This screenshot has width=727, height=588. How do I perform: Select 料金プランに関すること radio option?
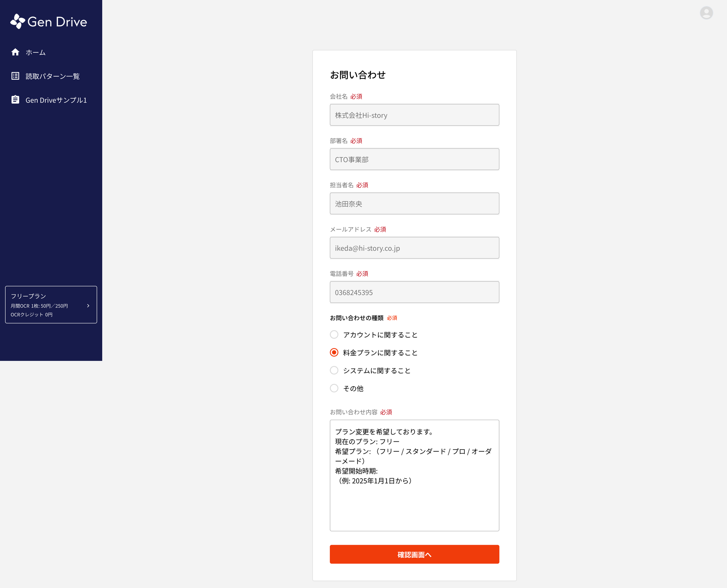click(334, 353)
